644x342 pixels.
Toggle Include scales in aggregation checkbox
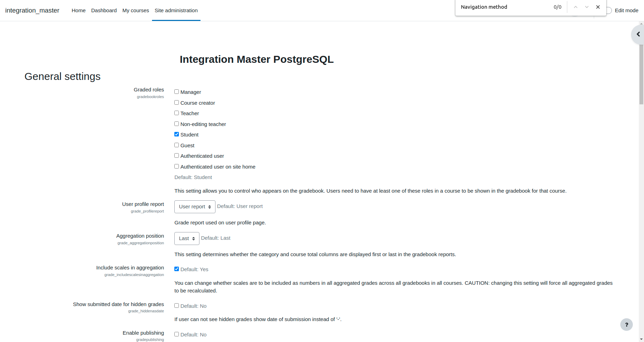pyautogui.click(x=177, y=269)
